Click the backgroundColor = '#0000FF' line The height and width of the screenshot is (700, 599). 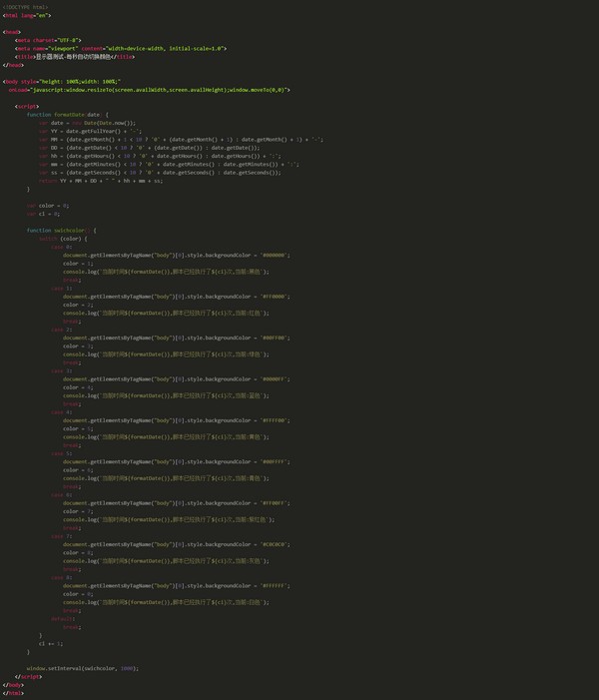(177, 379)
